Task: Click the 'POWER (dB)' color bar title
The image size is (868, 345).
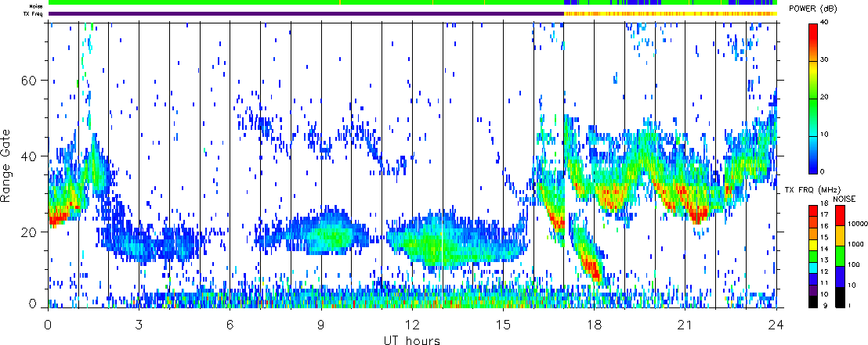Action: 813,9
